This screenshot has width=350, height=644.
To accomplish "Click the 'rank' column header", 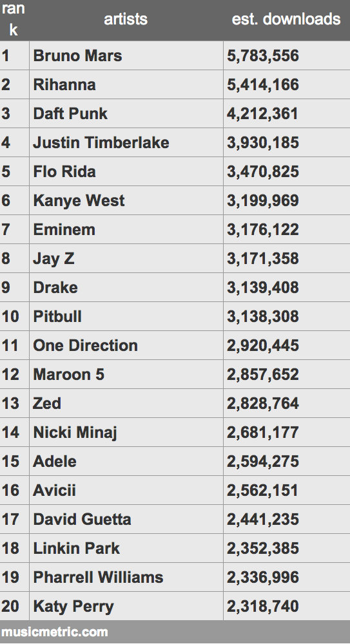I will click(13, 19).
